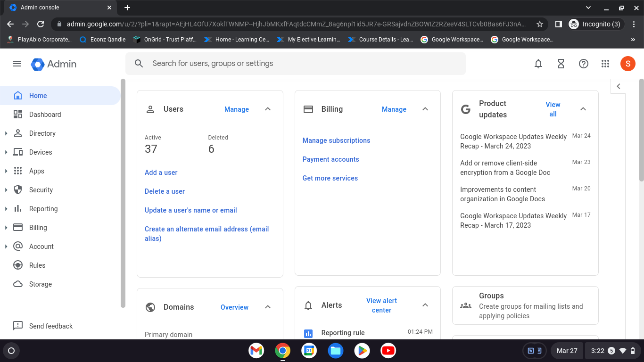Click the search users, groups or settings field
This screenshot has height=362, width=644.
[296, 64]
